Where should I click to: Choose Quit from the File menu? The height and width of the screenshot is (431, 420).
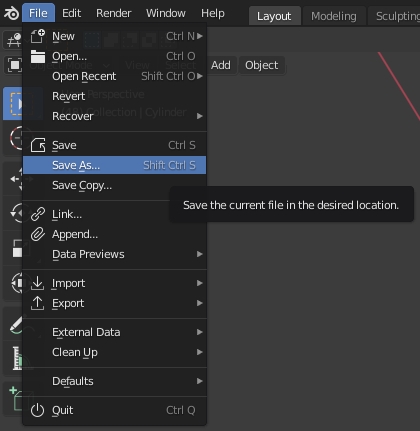click(114, 410)
